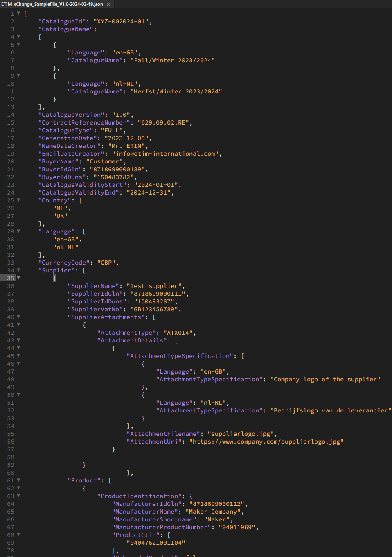Click the "Customer" buyer name value
The width and height of the screenshot is (392, 557).
coord(104,161)
